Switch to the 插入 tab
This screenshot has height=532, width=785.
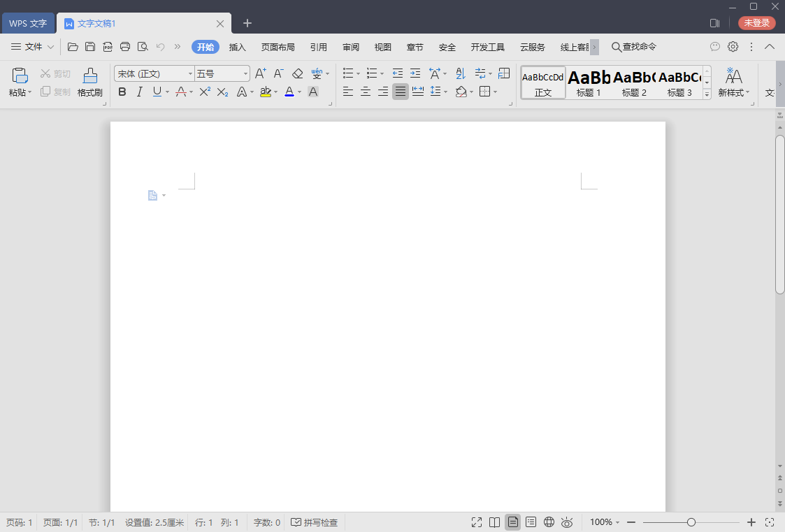tap(237, 47)
